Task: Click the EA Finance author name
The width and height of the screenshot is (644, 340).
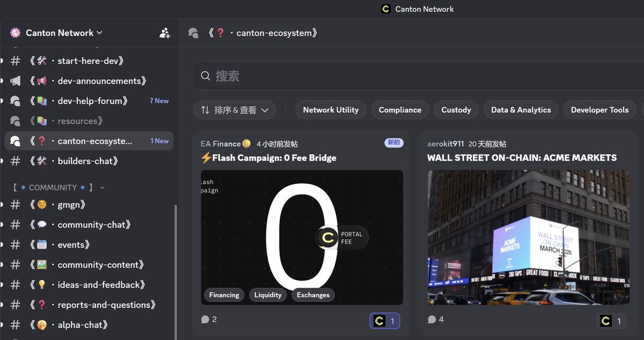Action: coord(221,144)
